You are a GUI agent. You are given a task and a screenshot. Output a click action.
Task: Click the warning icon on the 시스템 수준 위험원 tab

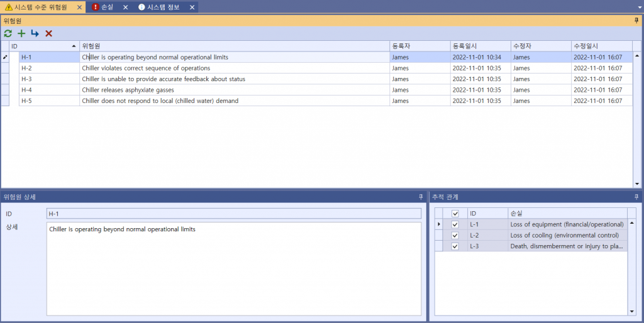pos(8,8)
